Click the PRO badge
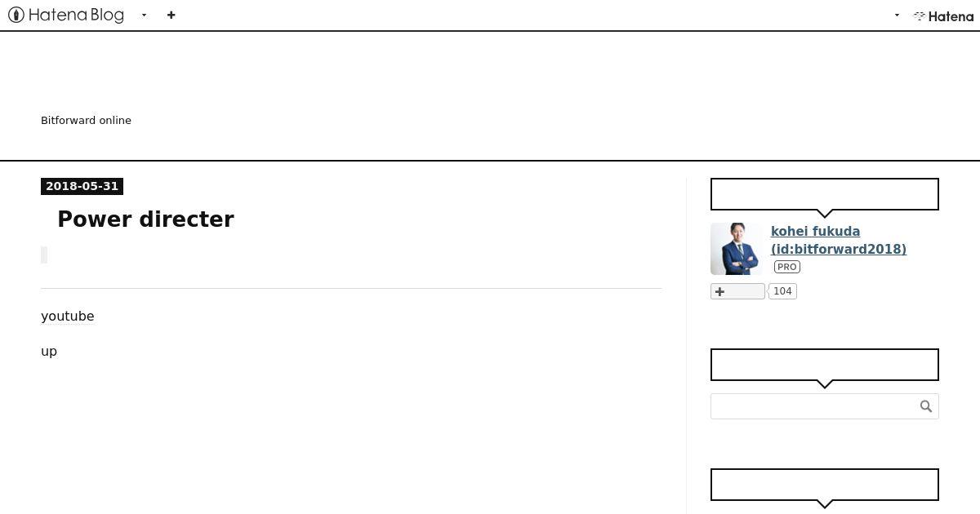This screenshot has height=514, width=980. pyautogui.click(x=787, y=267)
